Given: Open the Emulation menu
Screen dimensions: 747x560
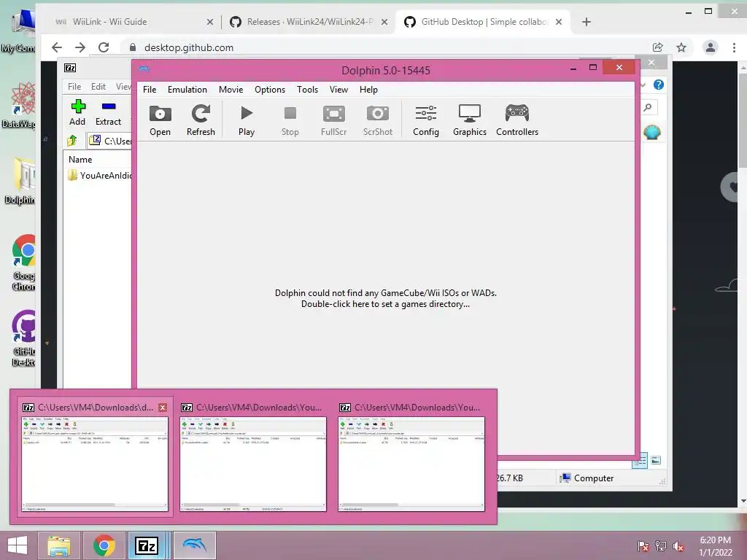Looking at the screenshot, I should 187,90.
